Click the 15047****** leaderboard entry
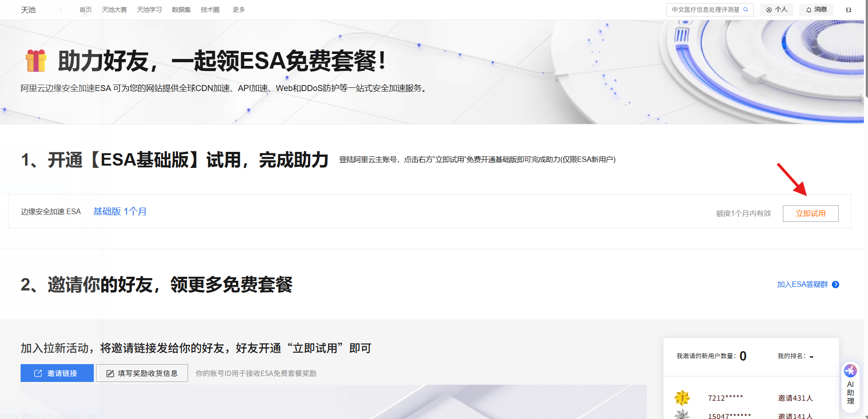 pos(729,415)
